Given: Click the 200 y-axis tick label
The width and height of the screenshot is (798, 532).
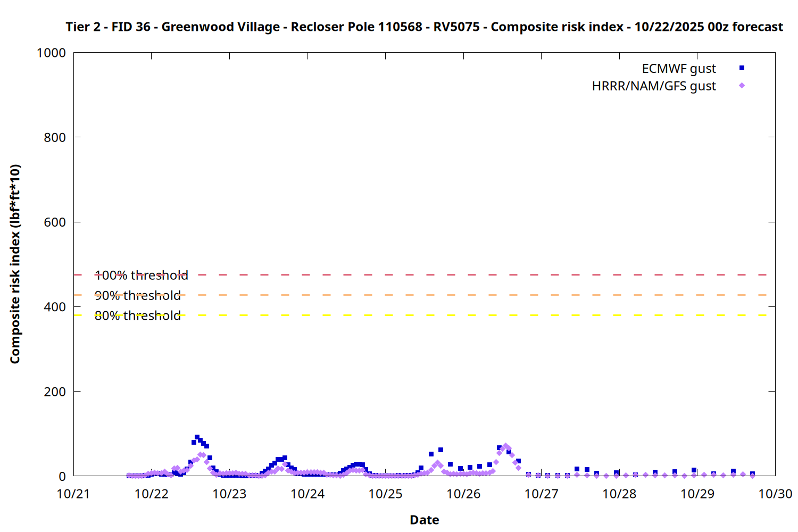Looking at the screenshot, I should pyautogui.click(x=55, y=392).
